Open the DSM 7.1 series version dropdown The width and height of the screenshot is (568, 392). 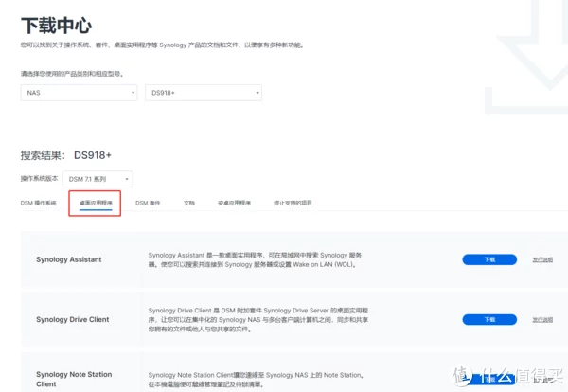pyautogui.click(x=98, y=179)
